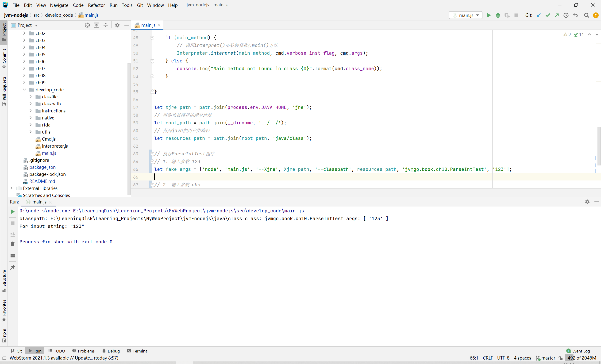Click WebStorm update available status message
The height and width of the screenshot is (364, 601).
coord(64,358)
